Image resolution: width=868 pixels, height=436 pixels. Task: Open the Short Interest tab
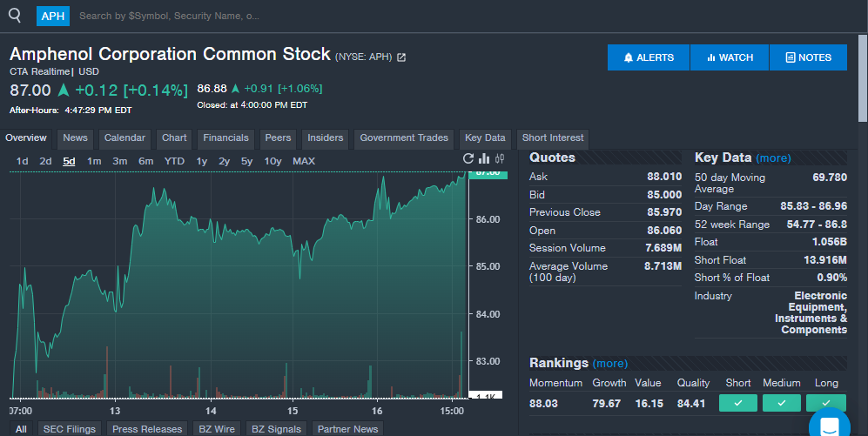pos(553,138)
